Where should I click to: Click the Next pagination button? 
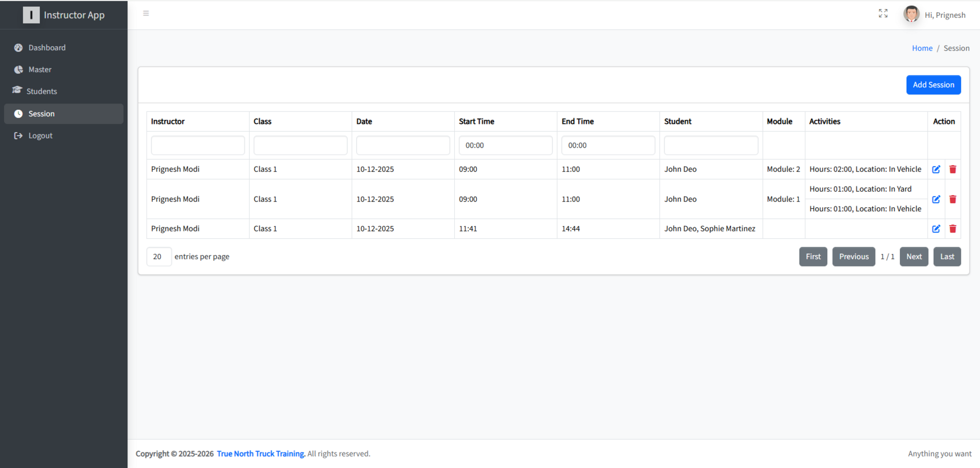[x=914, y=257]
